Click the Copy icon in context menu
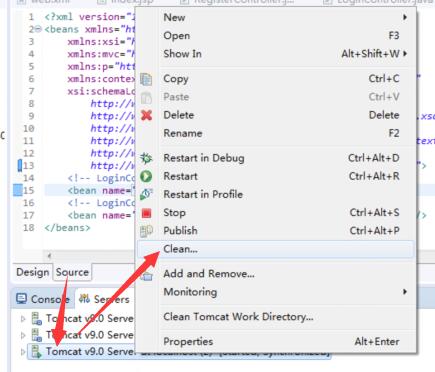The image size is (435, 372). 146,79
